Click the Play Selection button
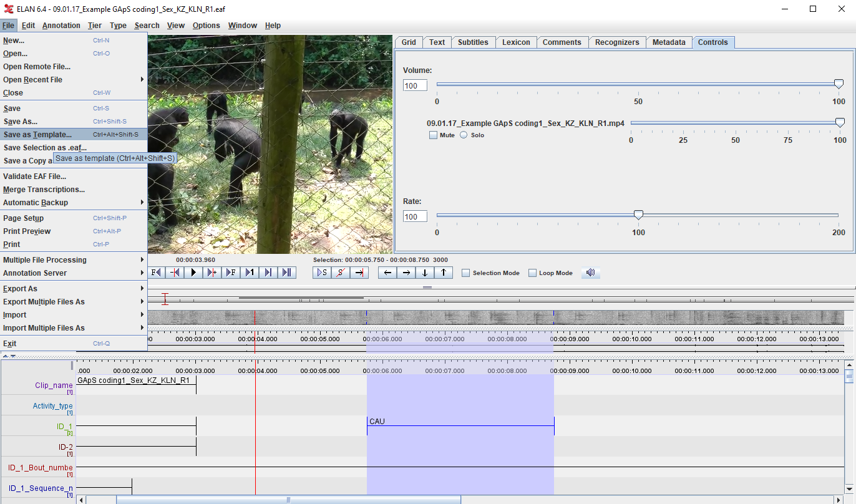The width and height of the screenshot is (856, 504). pyautogui.click(x=322, y=273)
